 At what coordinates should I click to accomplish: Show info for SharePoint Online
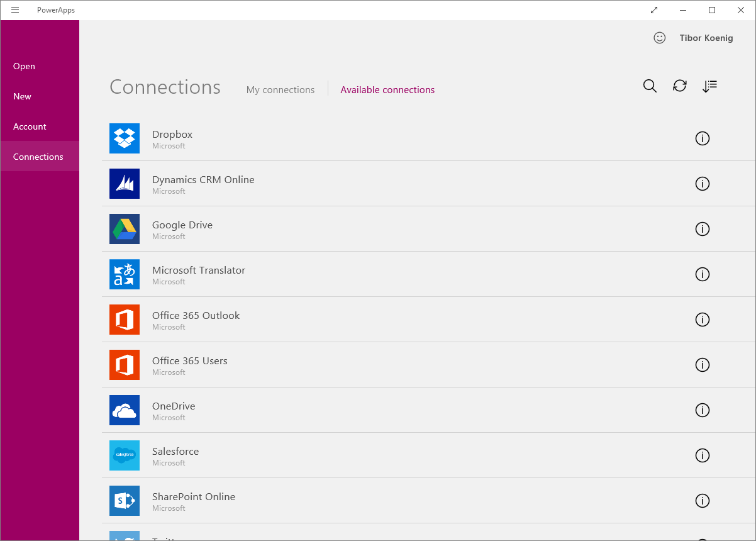coord(703,501)
